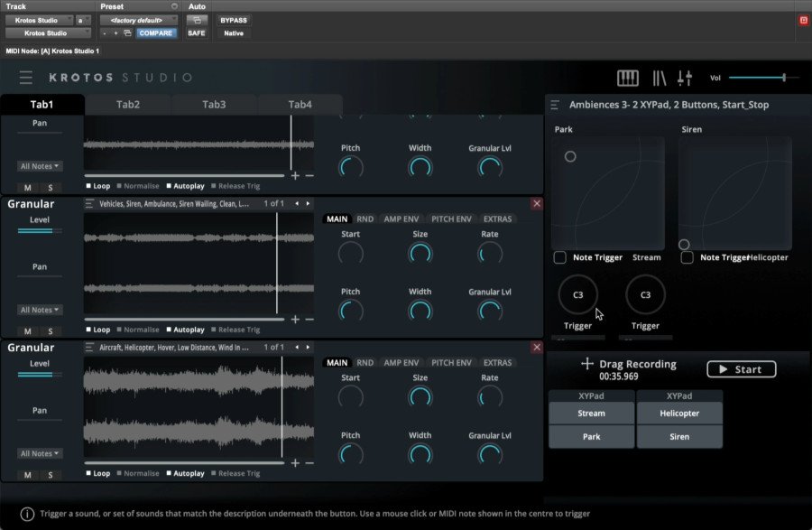
Task: Switch to Tab4
Action: coord(300,105)
